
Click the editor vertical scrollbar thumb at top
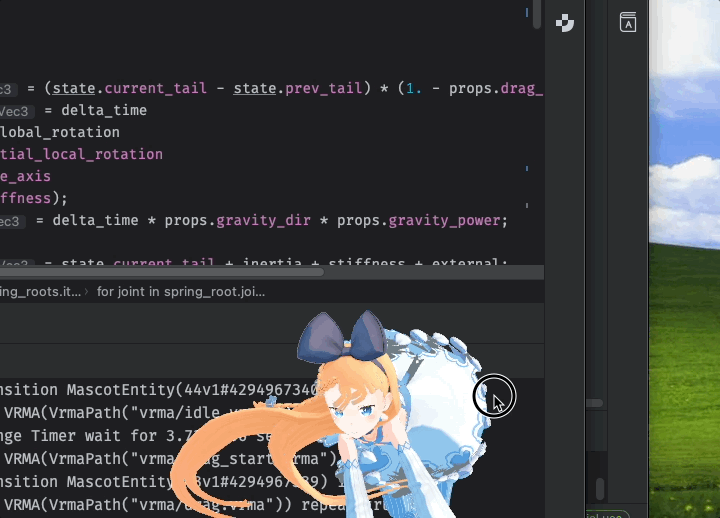pos(537,14)
